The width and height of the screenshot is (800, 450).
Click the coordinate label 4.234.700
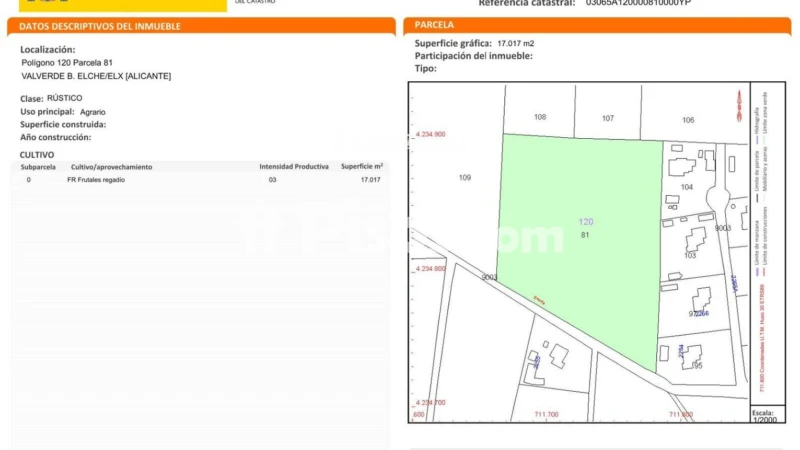tap(430, 402)
